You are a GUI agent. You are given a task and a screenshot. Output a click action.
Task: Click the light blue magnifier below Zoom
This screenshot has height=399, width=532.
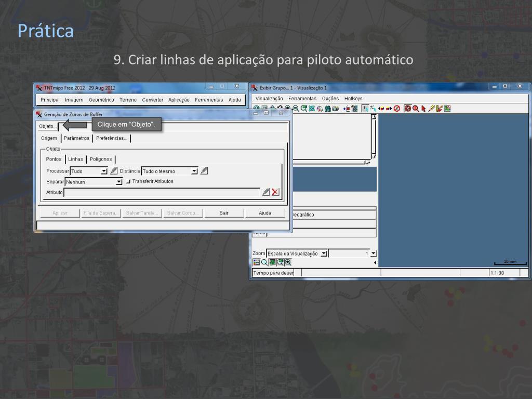(x=264, y=262)
